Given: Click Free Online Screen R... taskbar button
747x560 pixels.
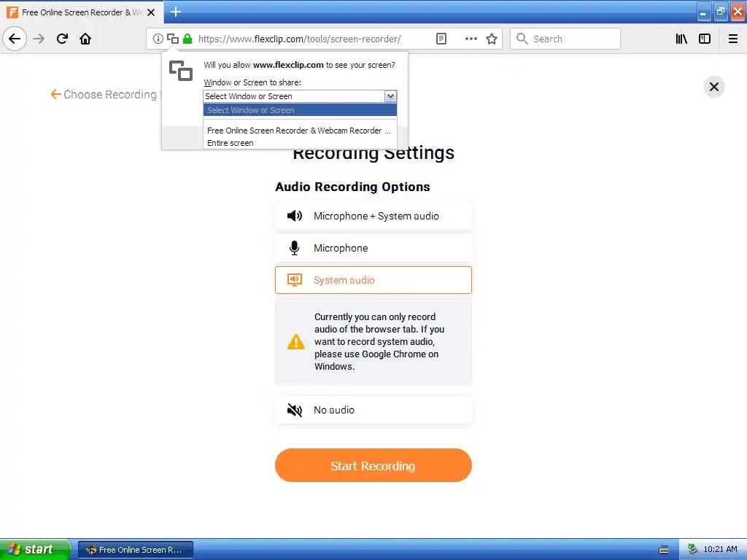Looking at the screenshot, I should [135, 550].
